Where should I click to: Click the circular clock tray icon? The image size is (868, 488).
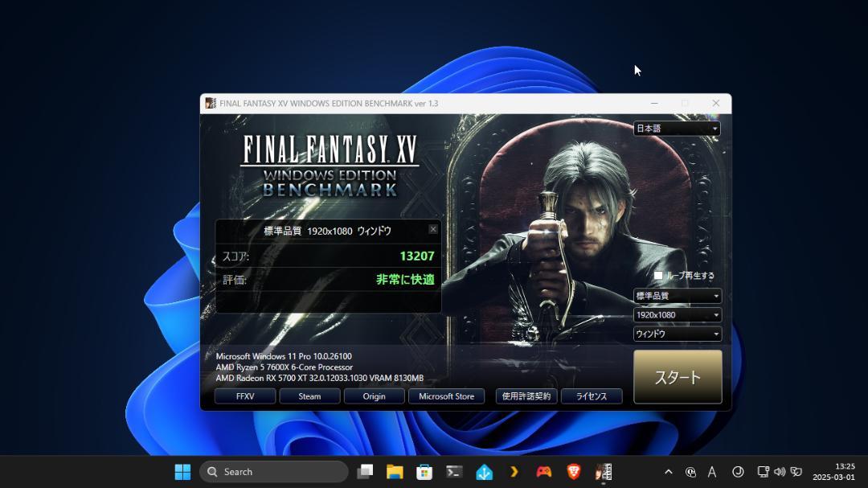point(738,472)
